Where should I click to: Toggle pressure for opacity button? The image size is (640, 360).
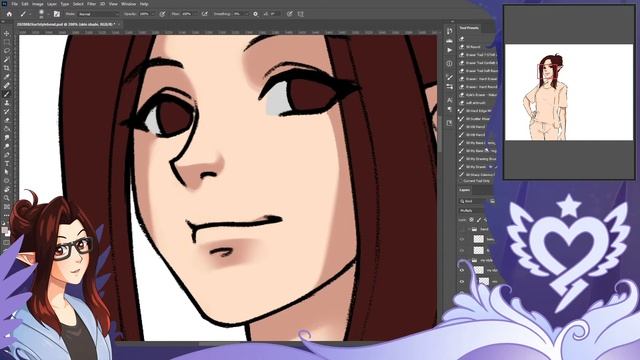point(162,14)
